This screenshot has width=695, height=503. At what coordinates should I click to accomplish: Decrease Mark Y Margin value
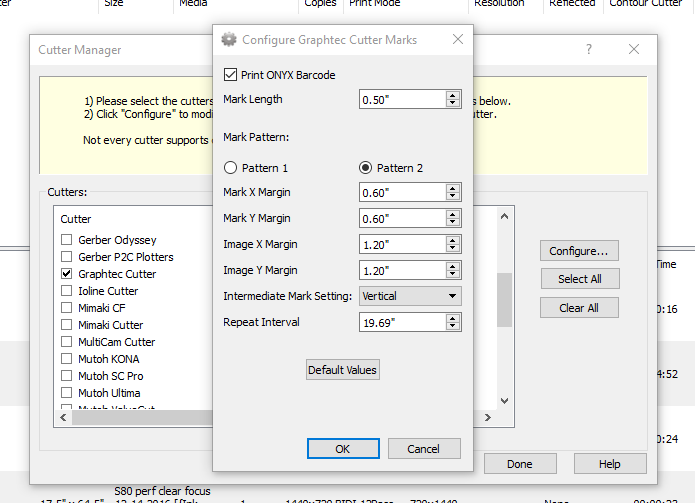[x=453, y=222]
